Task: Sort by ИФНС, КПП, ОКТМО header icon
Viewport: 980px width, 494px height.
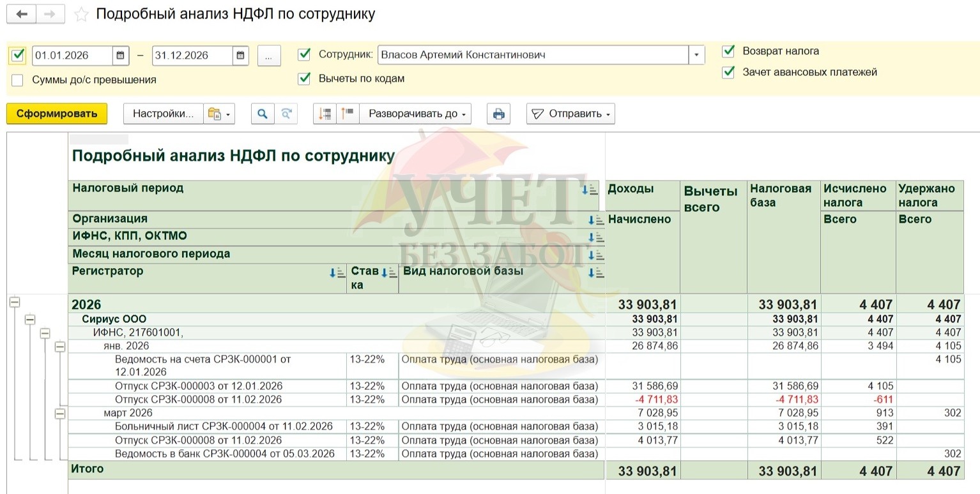Action: (595, 237)
